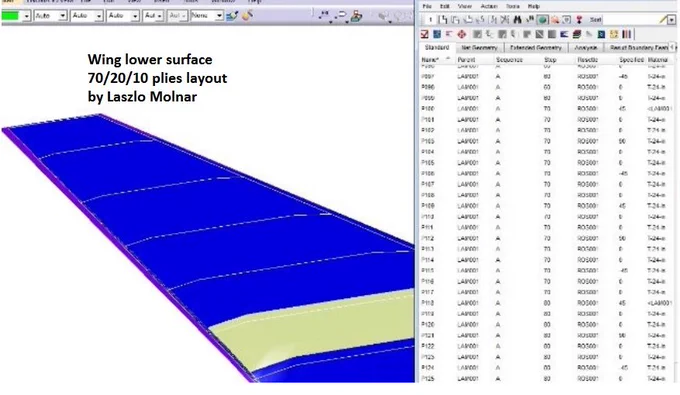Click the stamp-like icon in CATIA top toolbar

click(356, 16)
